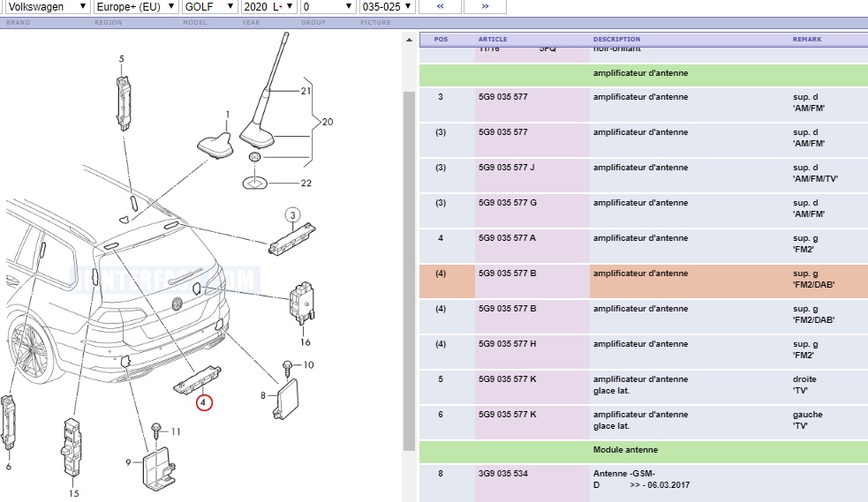Viewport: 868px width, 502px height.
Task: Select article 5G9 035 577 at pos 3
Action: pos(503,97)
